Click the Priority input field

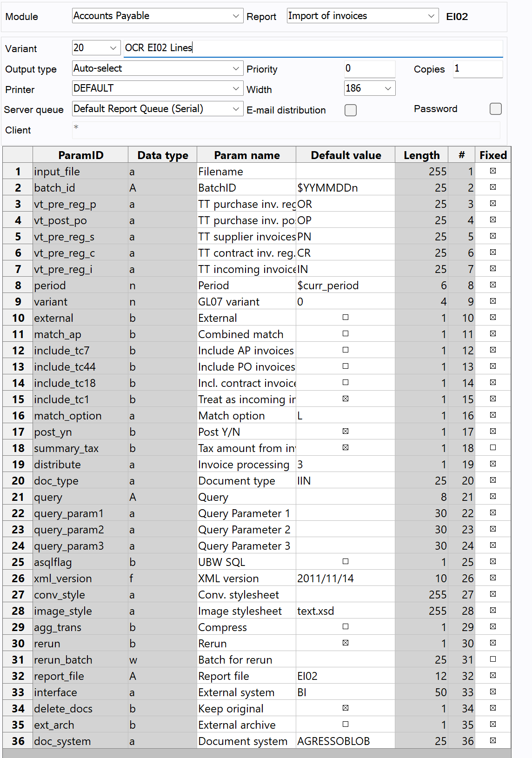coord(369,69)
